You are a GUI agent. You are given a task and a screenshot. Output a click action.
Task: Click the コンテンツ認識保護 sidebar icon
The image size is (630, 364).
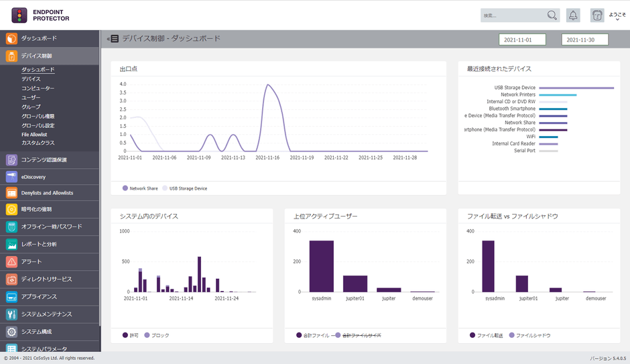click(11, 160)
